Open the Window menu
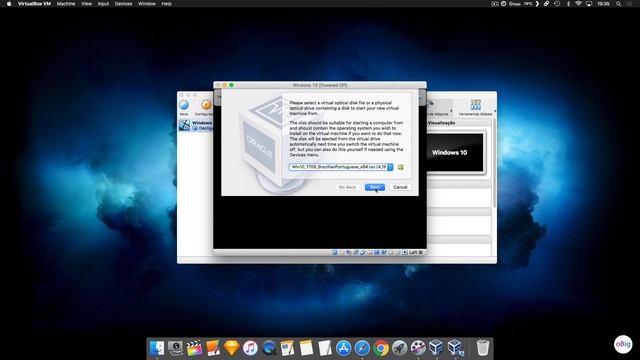The width and height of the screenshot is (640, 360). coord(147,4)
